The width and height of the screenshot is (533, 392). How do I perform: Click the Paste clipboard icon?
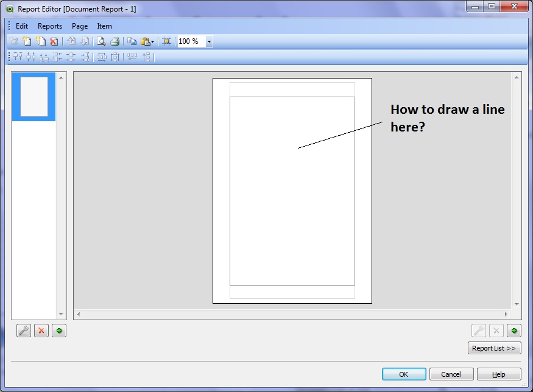[x=145, y=41]
